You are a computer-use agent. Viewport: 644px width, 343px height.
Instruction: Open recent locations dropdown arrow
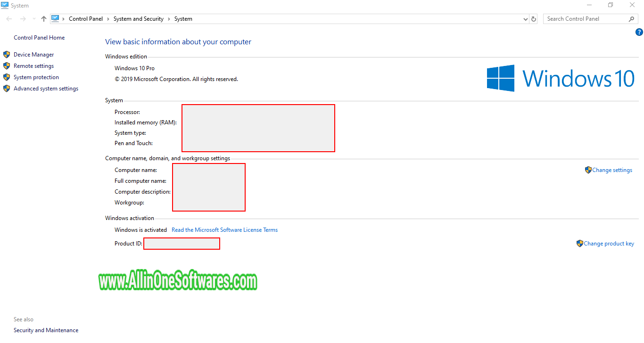[34, 19]
